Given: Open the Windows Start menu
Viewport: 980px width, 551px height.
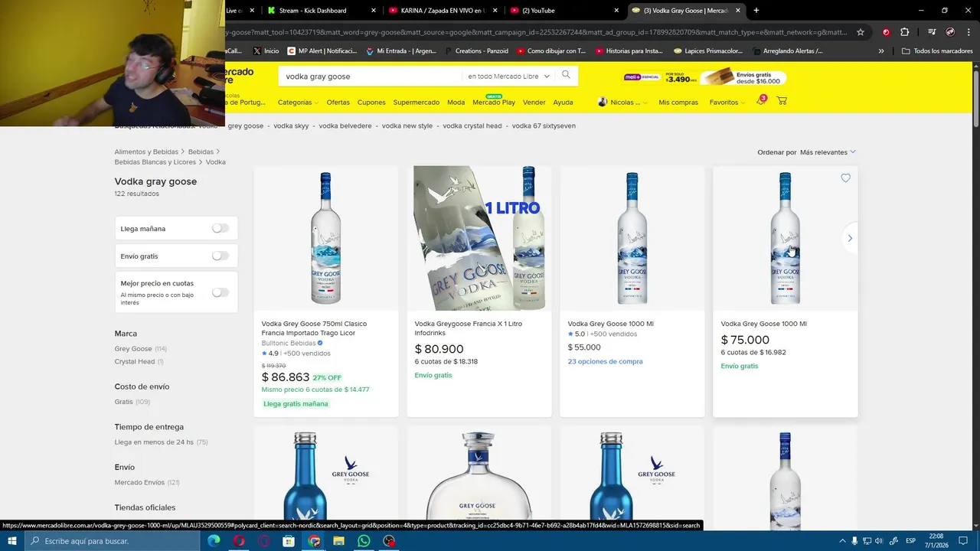Looking at the screenshot, I should (12, 541).
